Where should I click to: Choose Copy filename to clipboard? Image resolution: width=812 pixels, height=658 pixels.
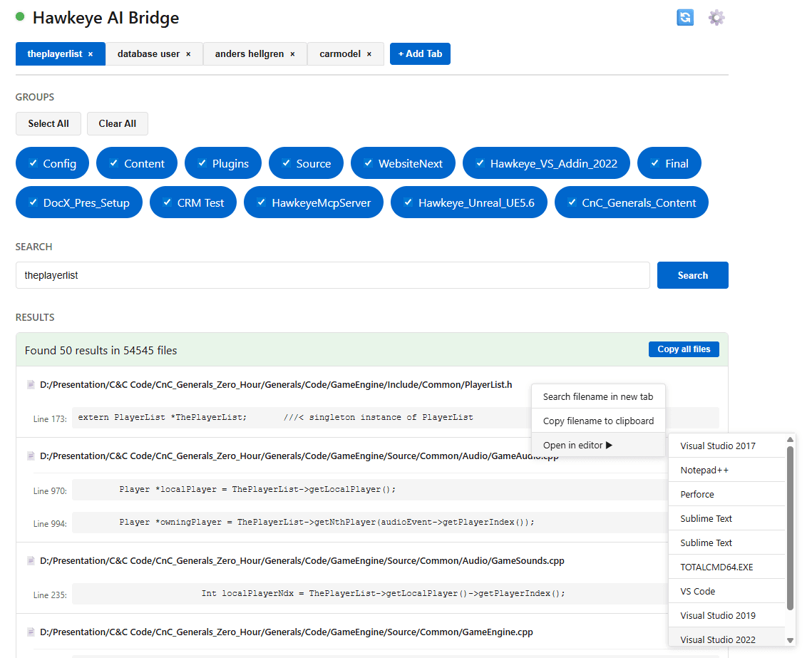click(x=598, y=421)
